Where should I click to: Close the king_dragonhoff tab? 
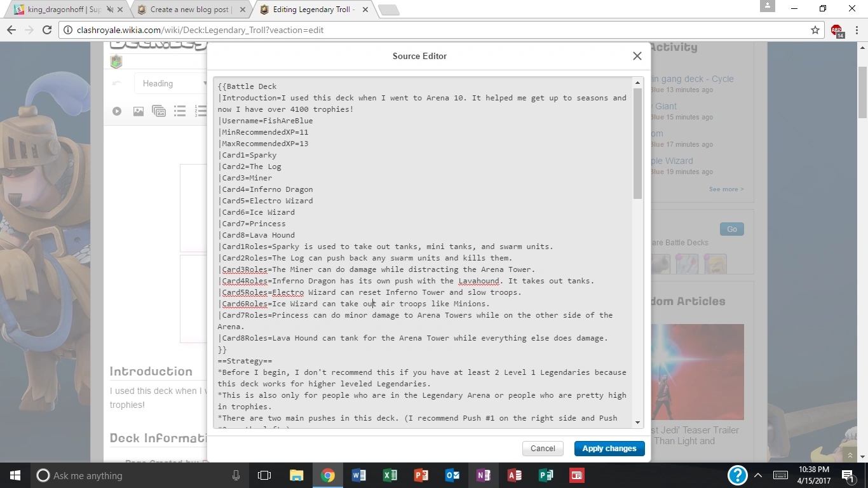120,10
